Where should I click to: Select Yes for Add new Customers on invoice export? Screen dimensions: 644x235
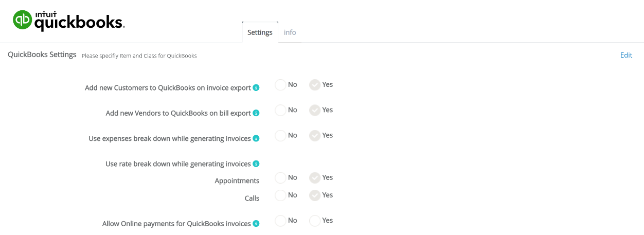[315, 85]
